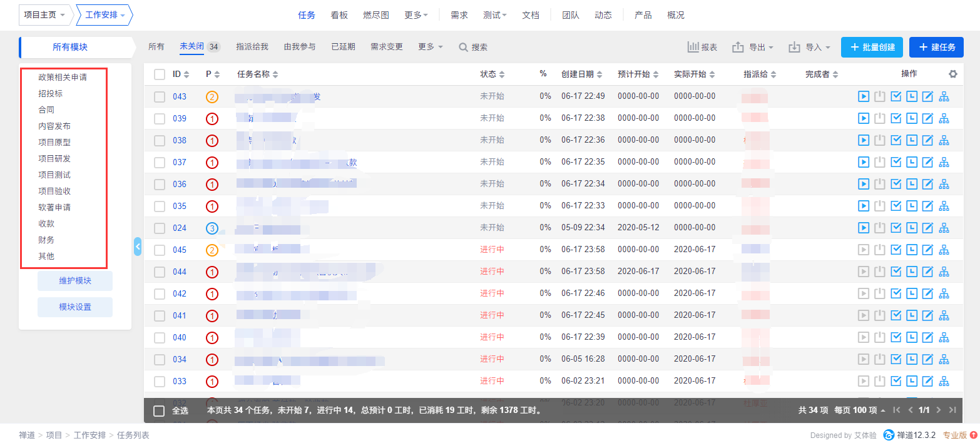Open the 工作安排 project dropdown
This screenshot has height=443, width=980.
pyautogui.click(x=105, y=15)
